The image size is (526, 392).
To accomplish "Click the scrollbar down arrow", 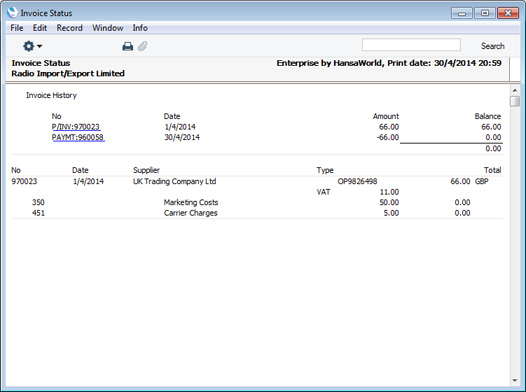I will [515, 380].
